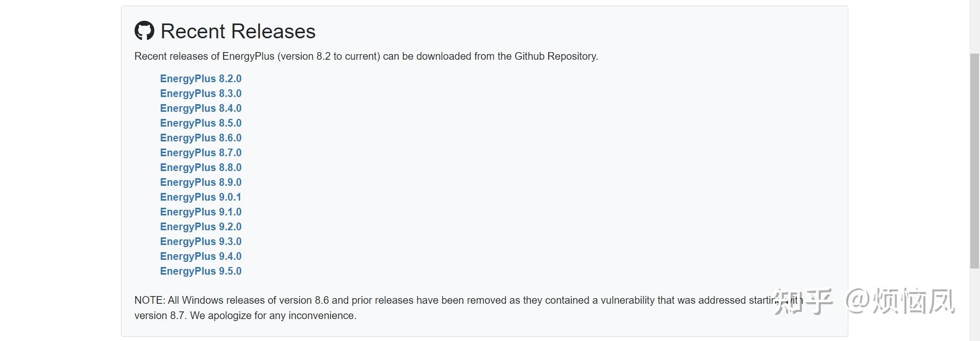Viewport: 980px width, 341px height.
Task: Open the EnergyPlus 9.3.0 release
Action: click(201, 241)
